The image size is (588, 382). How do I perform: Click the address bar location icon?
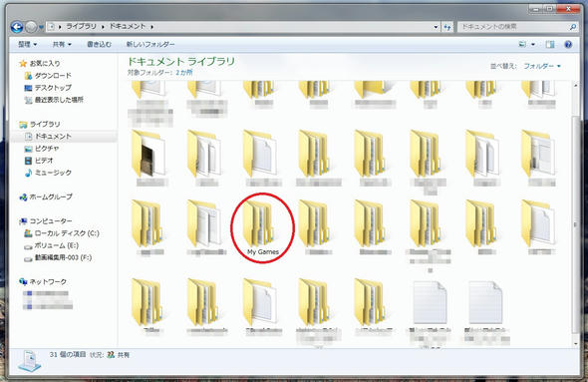tap(52, 27)
